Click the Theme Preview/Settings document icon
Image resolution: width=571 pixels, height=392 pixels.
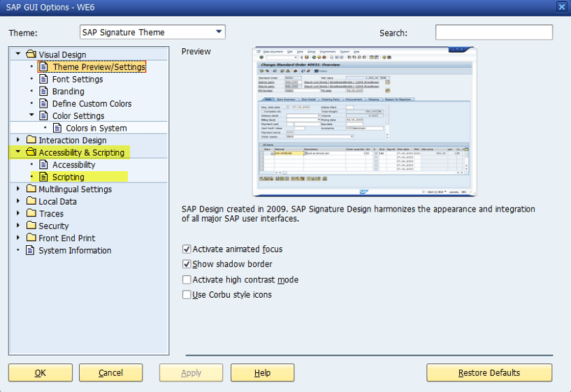coord(43,66)
